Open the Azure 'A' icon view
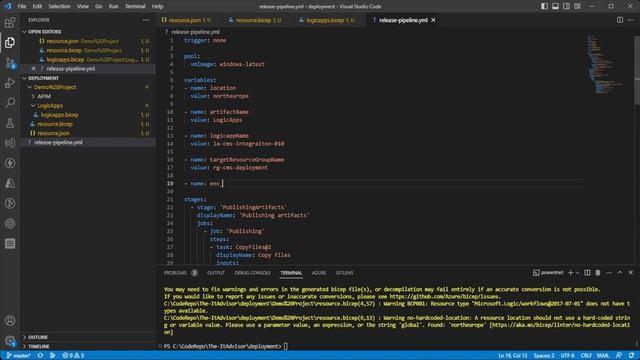 pyautogui.click(x=10, y=183)
